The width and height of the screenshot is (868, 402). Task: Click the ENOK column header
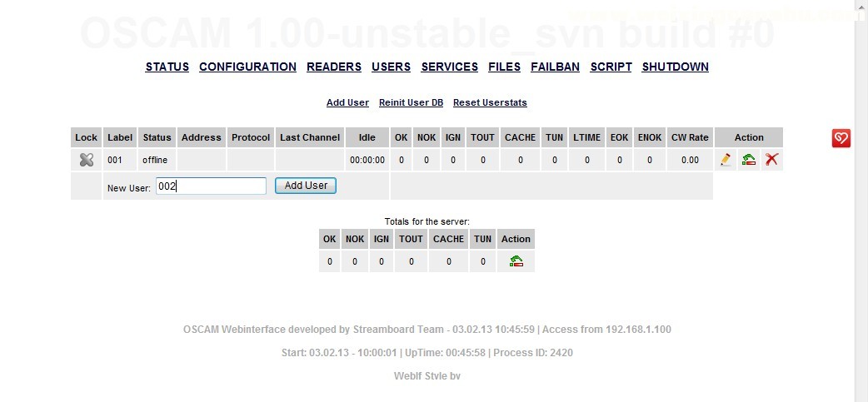click(650, 137)
